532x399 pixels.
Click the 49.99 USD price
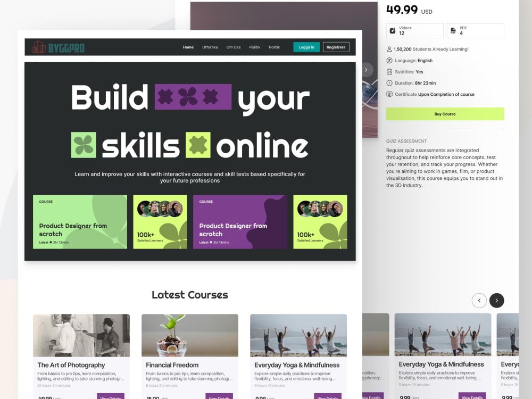(409, 10)
